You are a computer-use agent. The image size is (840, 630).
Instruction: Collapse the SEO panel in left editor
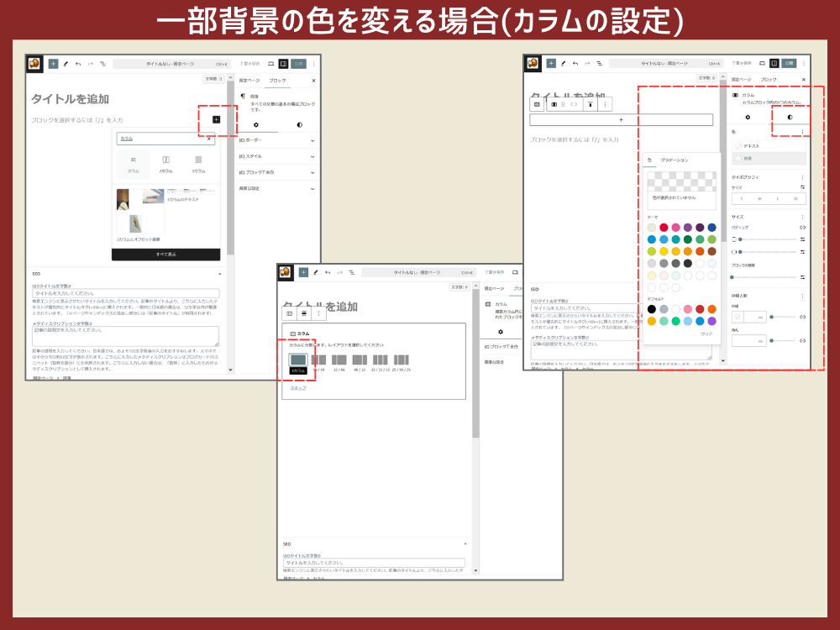[x=219, y=274]
